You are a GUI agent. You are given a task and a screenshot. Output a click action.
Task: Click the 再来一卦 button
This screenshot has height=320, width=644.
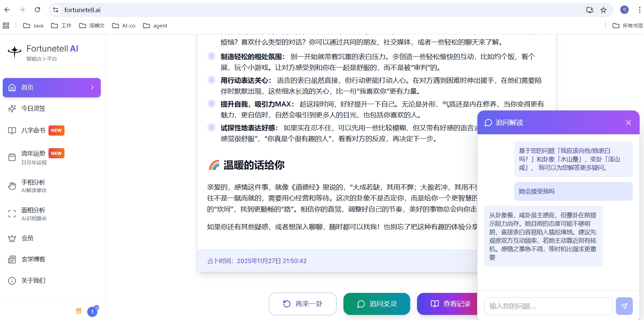(x=303, y=304)
